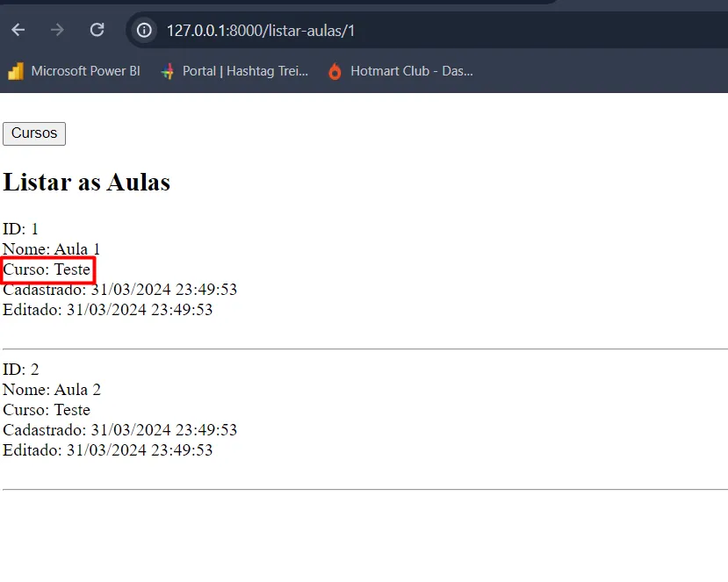Click the Nome: Aula 2 text line
Screen dimensions: 728x582
(x=51, y=389)
